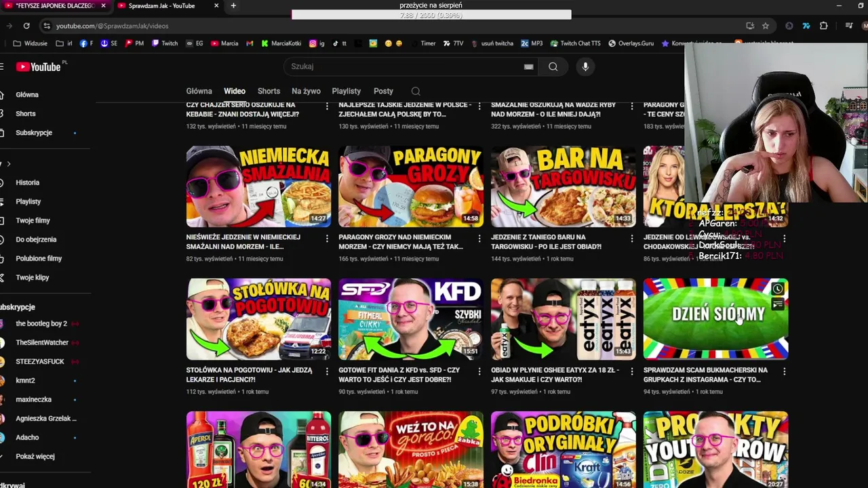This screenshot has height=488, width=868.
Task: Open options for KFD vs SFD video
Action: click(479, 371)
